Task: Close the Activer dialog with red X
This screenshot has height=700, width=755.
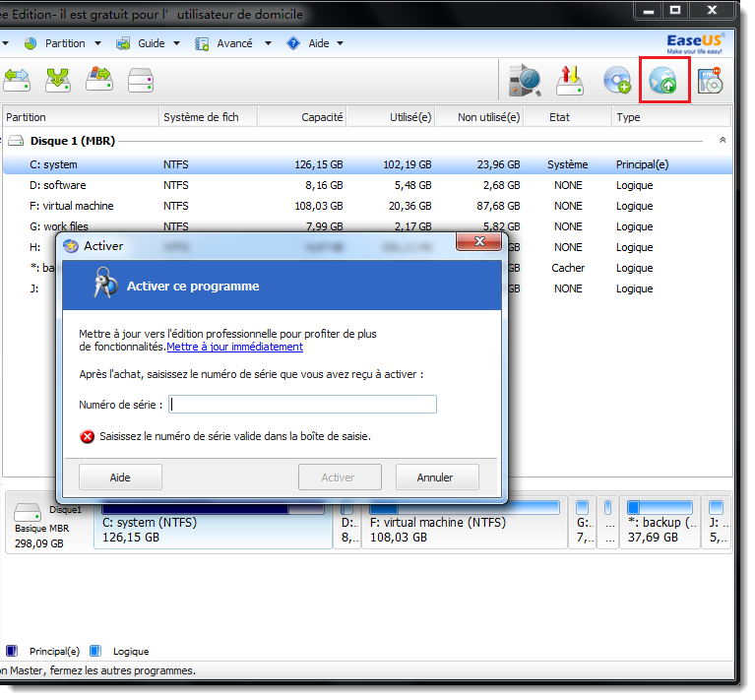Action: coord(480,242)
